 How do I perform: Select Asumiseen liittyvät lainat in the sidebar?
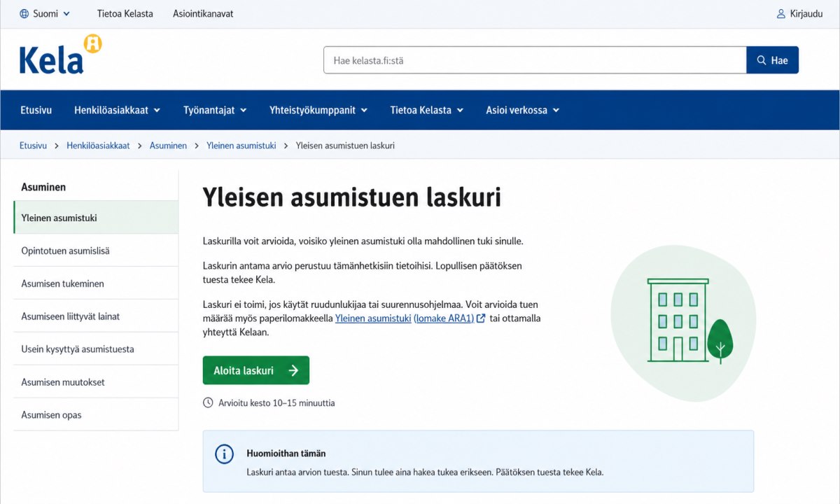96,316
